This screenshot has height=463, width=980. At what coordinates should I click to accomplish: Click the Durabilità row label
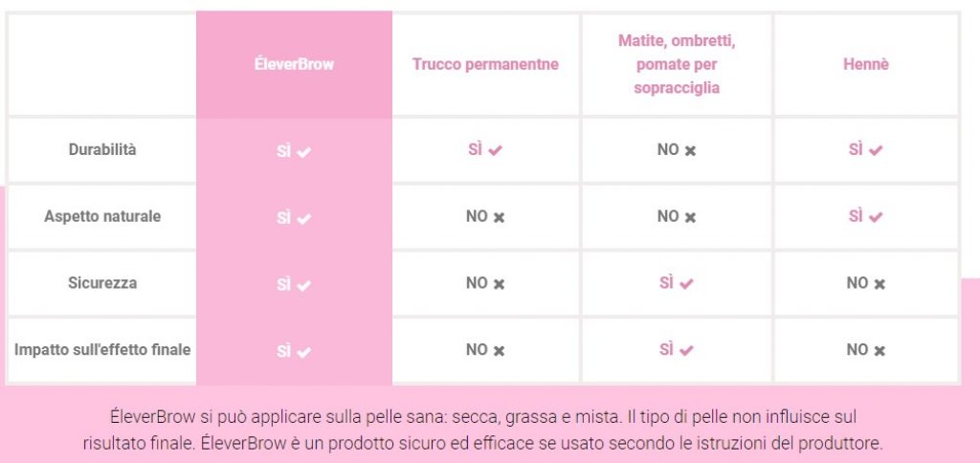pos(102,150)
